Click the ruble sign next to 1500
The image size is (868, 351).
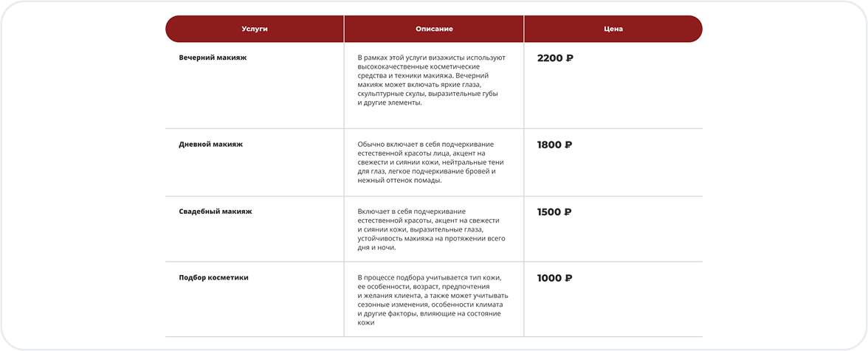click(568, 212)
